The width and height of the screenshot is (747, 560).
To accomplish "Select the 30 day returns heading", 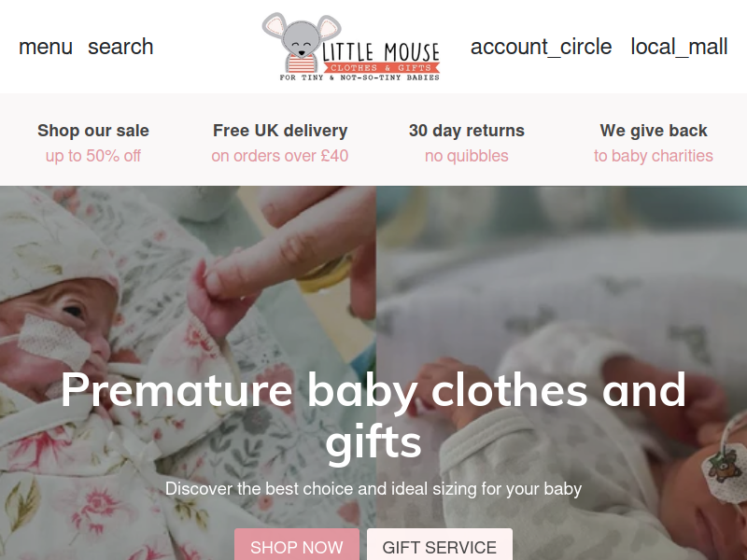I will tap(467, 131).
